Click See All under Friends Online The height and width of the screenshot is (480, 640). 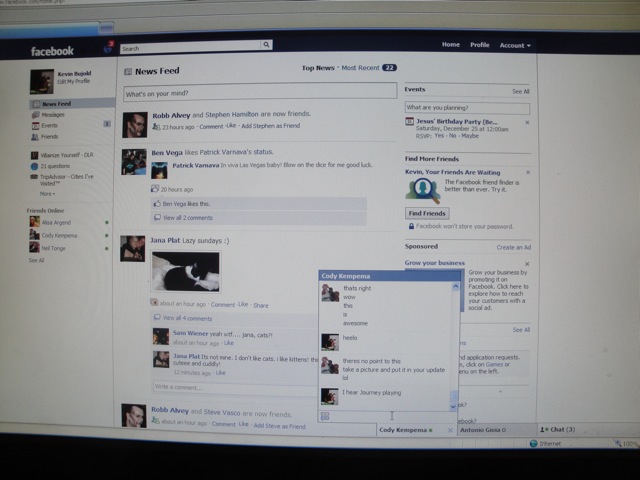click(36, 260)
